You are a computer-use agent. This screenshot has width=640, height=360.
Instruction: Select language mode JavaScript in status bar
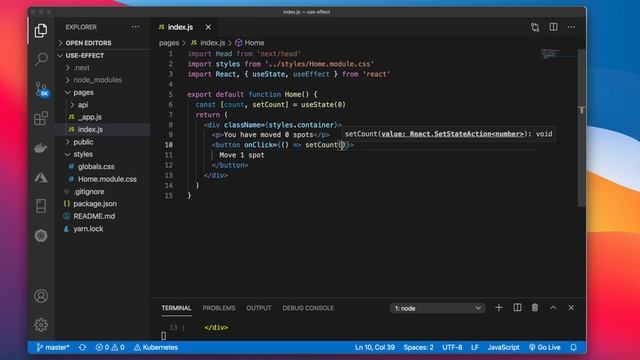503,347
